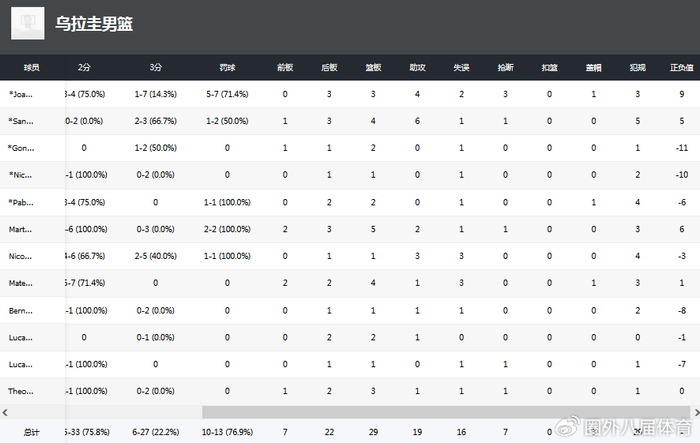
Task: Select the Mart... player row name
Action: click(x=20, y=230)
